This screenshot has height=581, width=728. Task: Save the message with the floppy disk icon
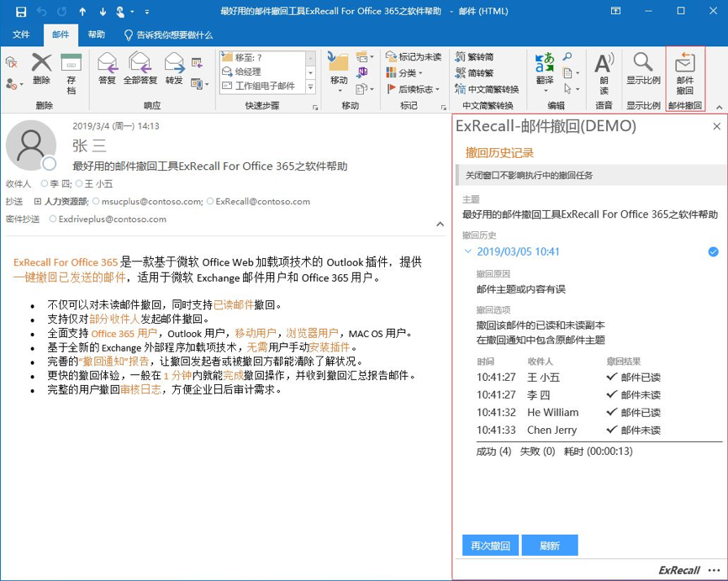coord(21,12)
